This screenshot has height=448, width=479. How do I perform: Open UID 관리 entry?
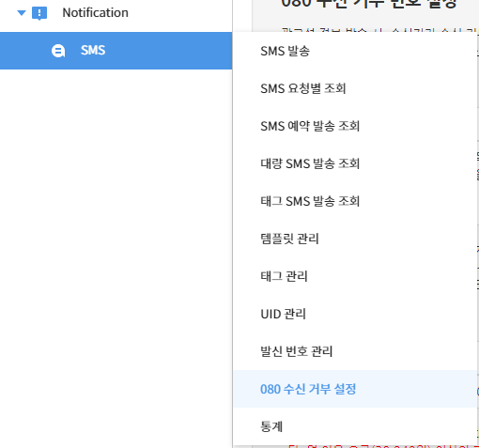click(355, 314)
